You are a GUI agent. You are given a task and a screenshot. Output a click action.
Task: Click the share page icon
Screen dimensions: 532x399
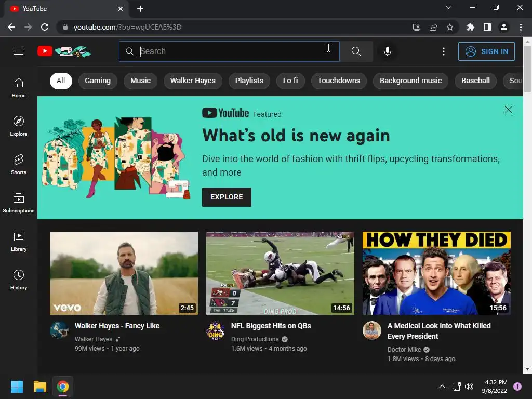[x=433, y=27]
